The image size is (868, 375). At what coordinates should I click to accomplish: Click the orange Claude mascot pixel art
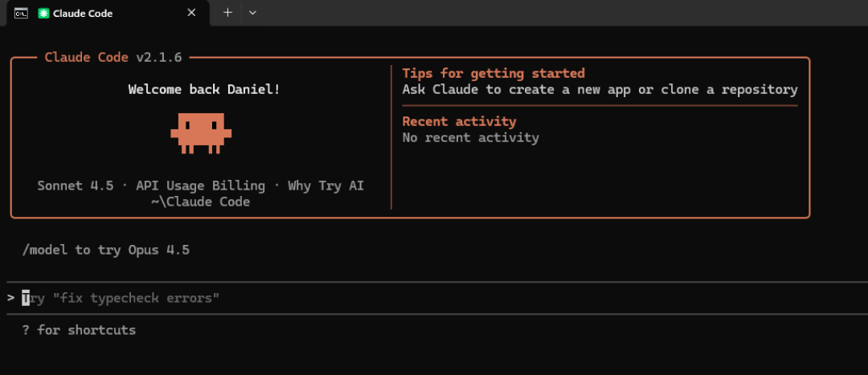coord(201,133)
